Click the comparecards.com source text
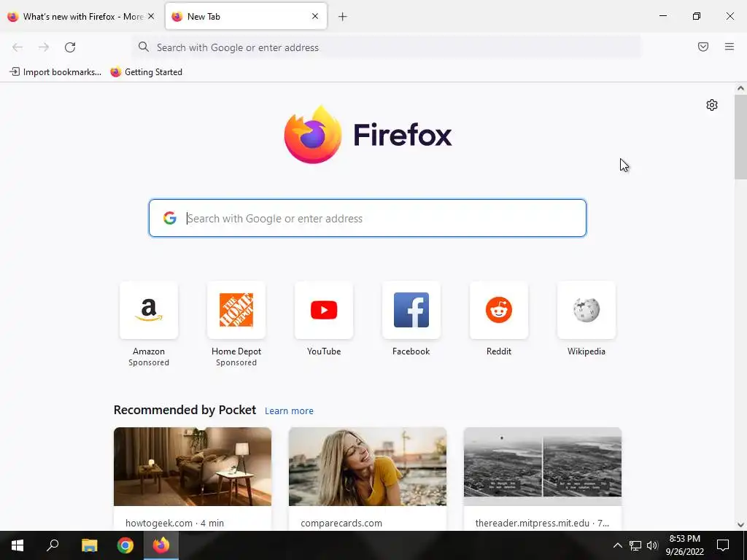Viewport: 747px width, 560px height. coord(341,523)
